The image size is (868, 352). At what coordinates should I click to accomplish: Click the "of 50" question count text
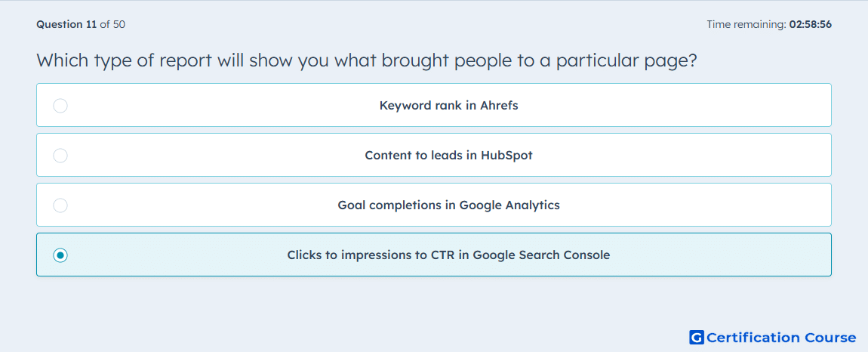pyautogui.click(x=112, y=24)
